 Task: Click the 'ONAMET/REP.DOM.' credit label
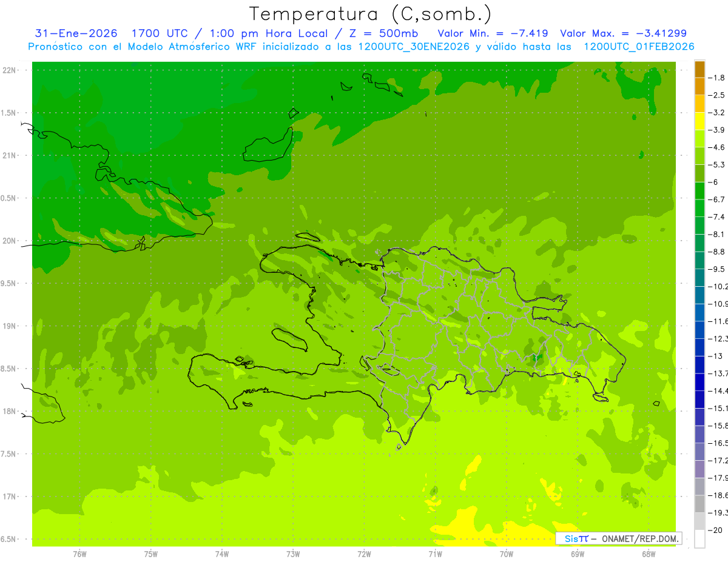coord(639,538)
